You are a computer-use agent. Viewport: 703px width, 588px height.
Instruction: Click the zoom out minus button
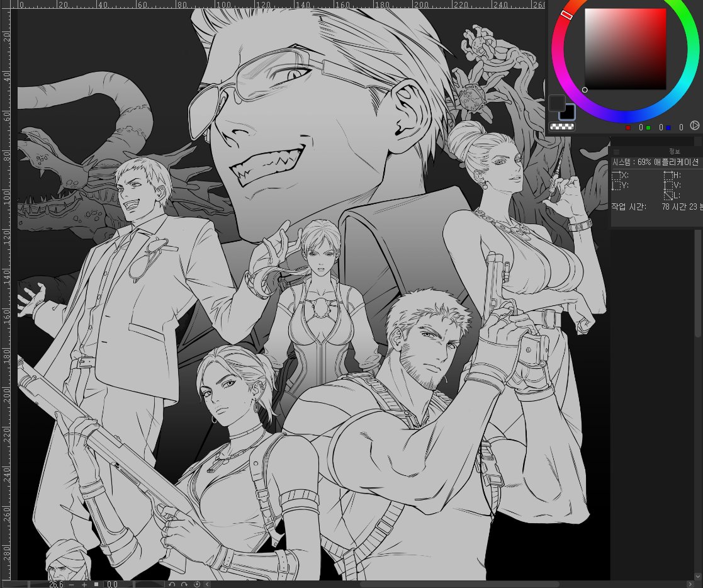tap(72, 584)
